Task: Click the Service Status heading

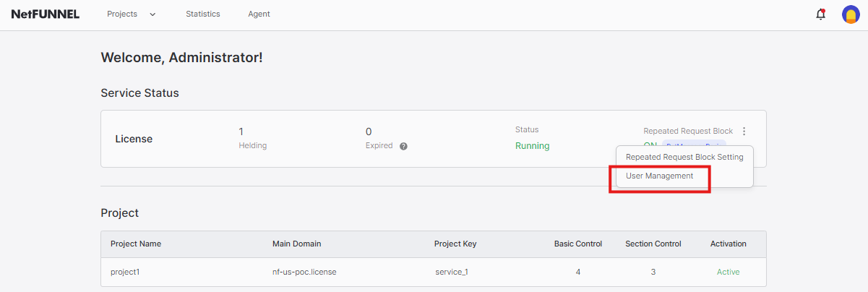Action: click(139, 93)
